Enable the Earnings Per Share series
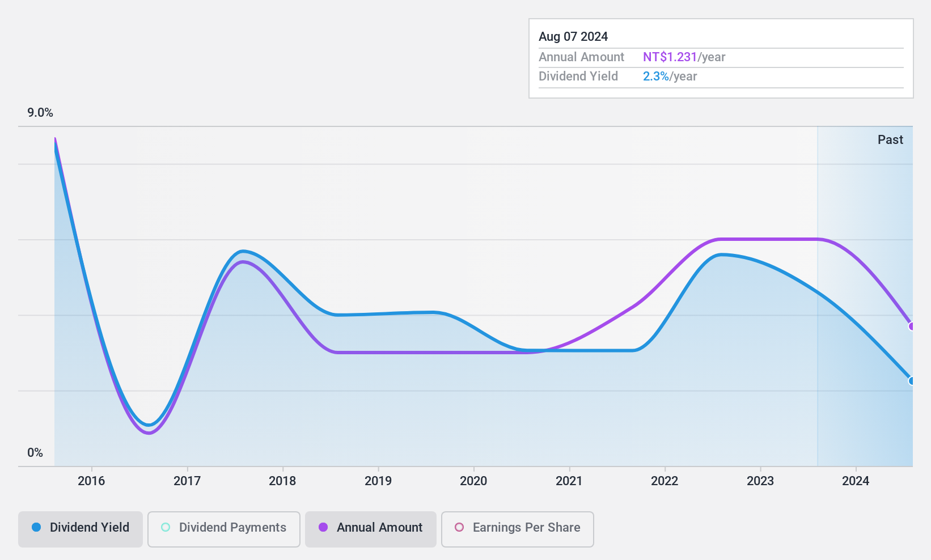This screenshot has width=931, height=560. pyautogui.click(x=518, y=529)
